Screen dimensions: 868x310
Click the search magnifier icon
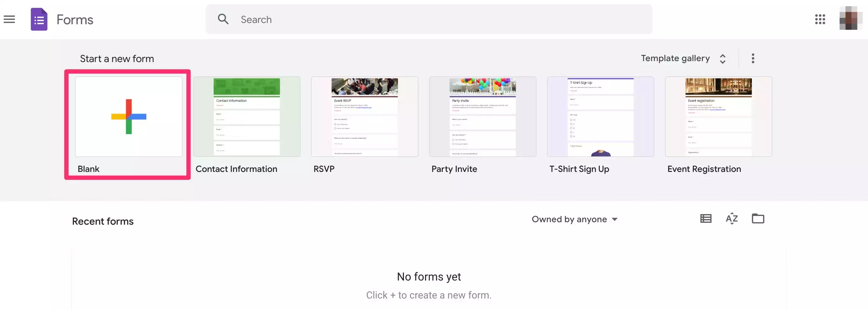point(223,19)
